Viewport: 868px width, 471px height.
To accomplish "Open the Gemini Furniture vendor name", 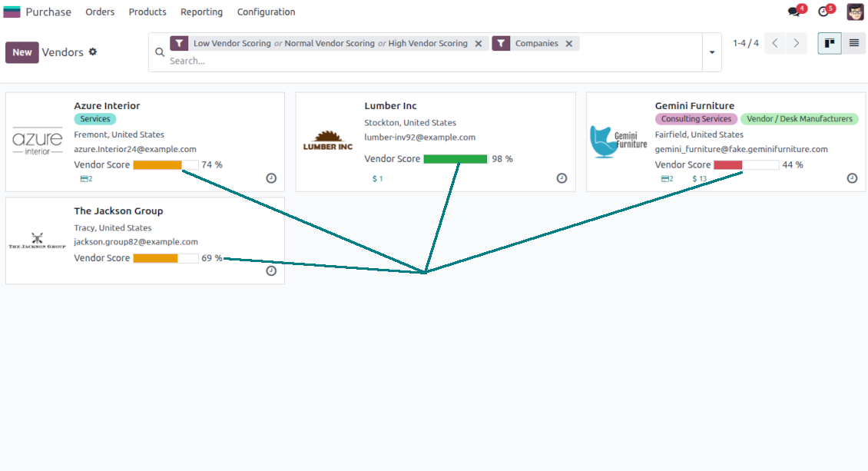I will click(694, 106).
